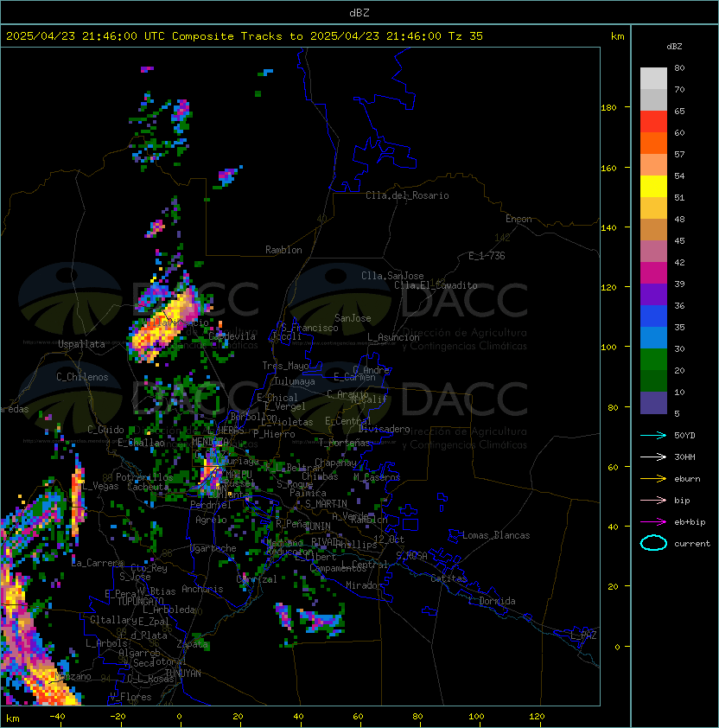Pick the slate 5-10 dBZ swatch at bottom
The width and height of the screenshot is (719, 728).
(x=653, y=403)
